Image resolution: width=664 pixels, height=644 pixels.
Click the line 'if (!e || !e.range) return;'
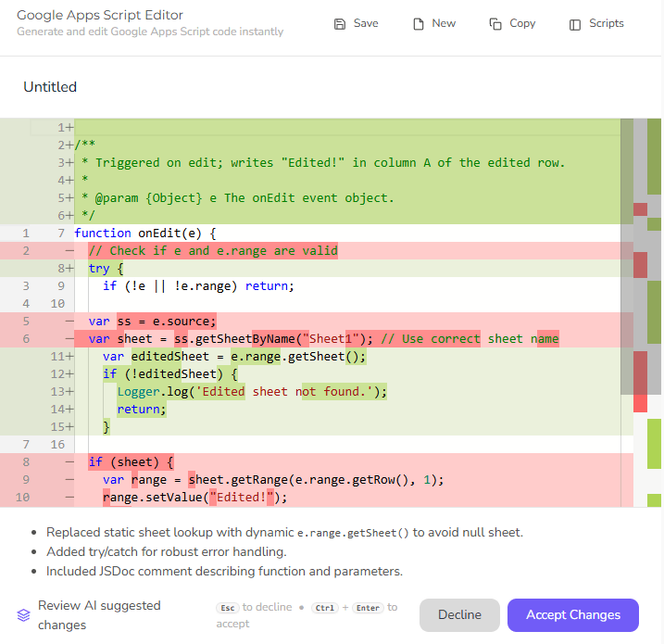[198, 286]
